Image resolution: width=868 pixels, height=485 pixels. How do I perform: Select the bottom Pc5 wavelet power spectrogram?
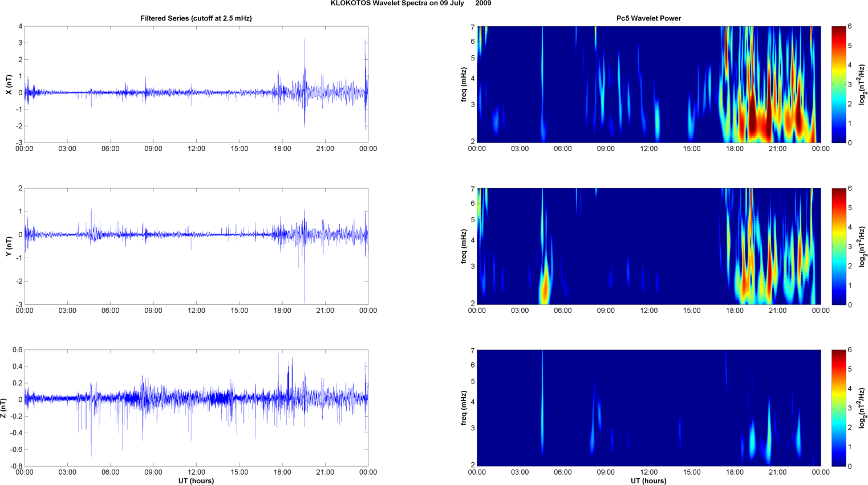(648, 408)
